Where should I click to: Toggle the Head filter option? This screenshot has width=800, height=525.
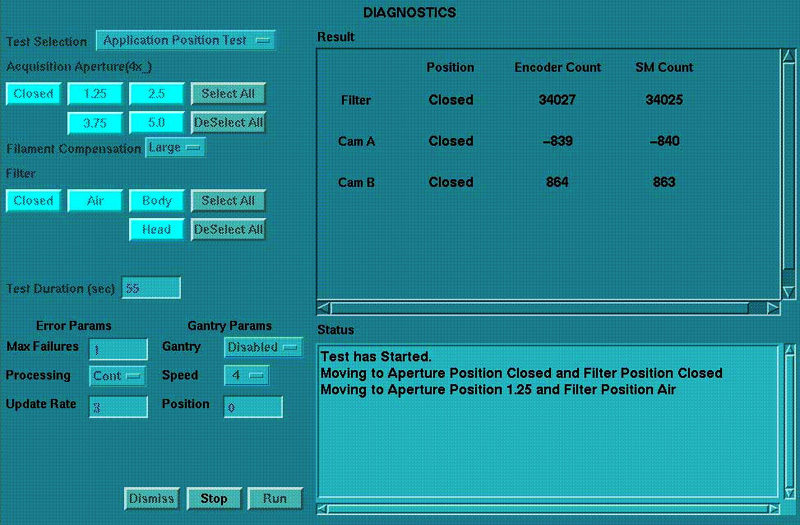coord(157,230)
